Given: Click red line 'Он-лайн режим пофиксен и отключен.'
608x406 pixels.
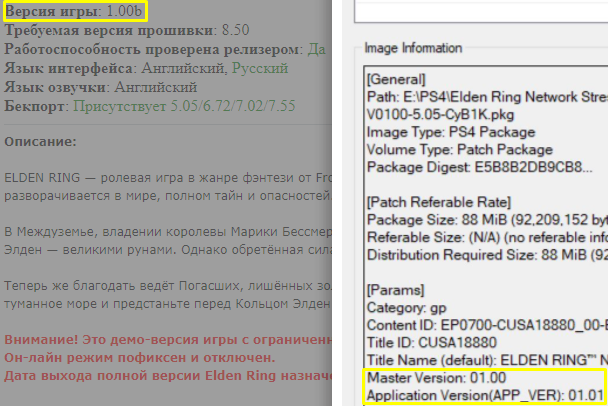Looking at the screenshot, I should pos(140,358).
